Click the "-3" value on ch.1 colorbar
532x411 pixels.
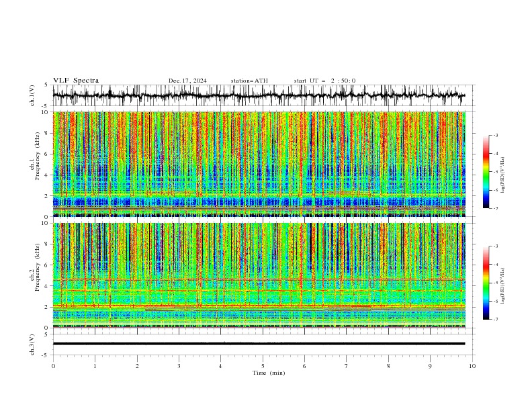point(496,135)
